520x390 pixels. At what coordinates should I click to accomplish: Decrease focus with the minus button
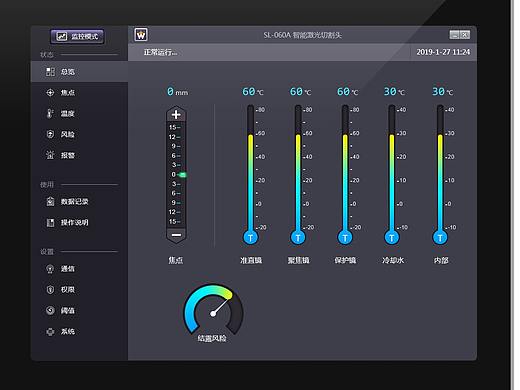tap(176, 235)
